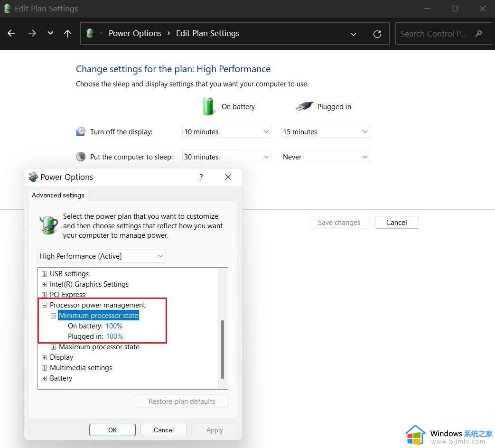Go back using the back arrow
Image resolution: width=495 pixels, height=448 pixels.
point(11,33)
